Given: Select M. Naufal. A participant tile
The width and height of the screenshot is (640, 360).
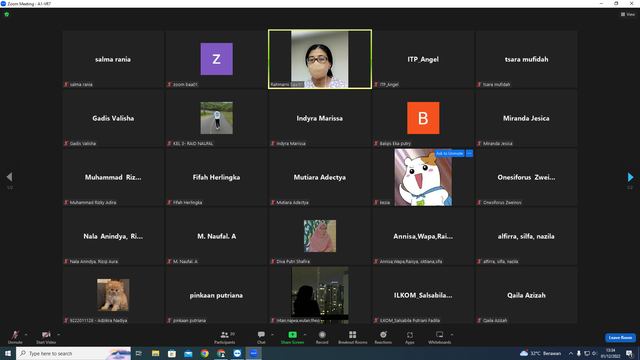Looking at the screenshot, I should point(217,236).
